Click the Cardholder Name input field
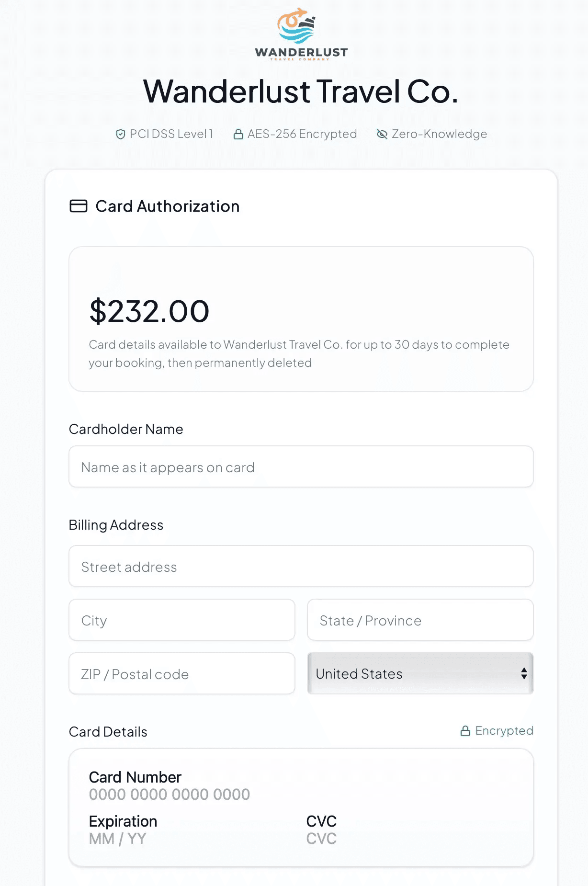Viewport: 588px width, 886px height. coord(301,466)
